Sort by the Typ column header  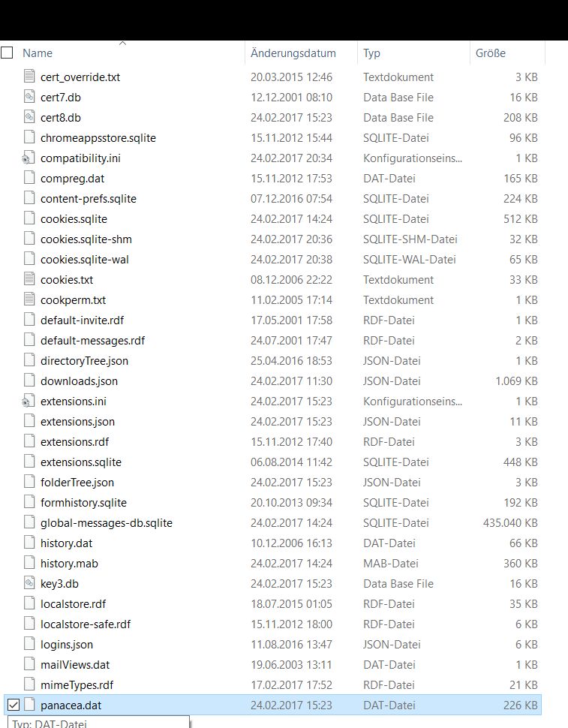tap(371, 53)
